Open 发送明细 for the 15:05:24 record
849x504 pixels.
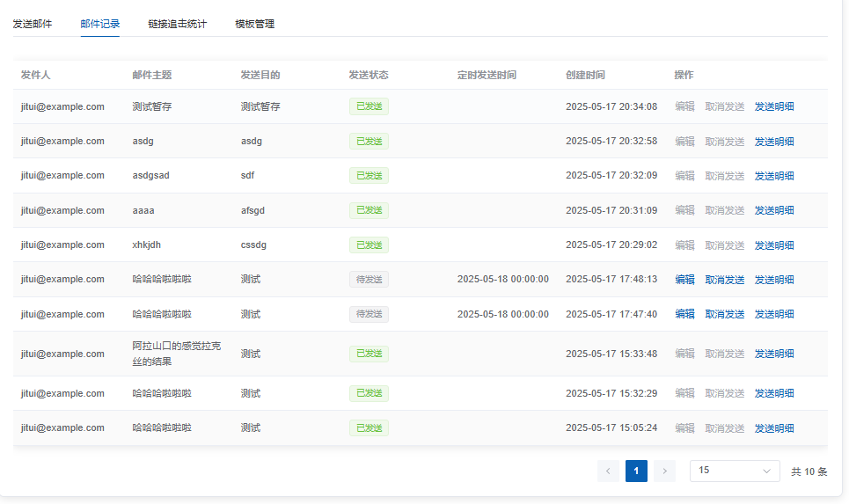coord(774,428)
